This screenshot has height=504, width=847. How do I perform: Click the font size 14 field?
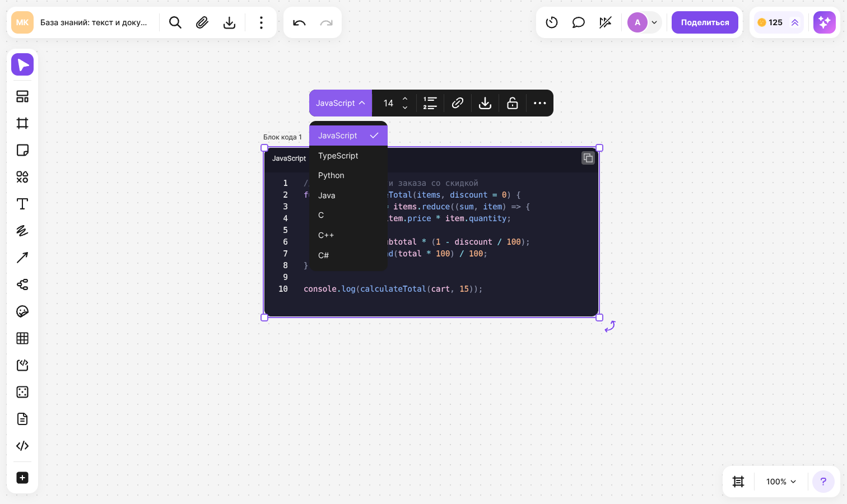tap(388, 103)
